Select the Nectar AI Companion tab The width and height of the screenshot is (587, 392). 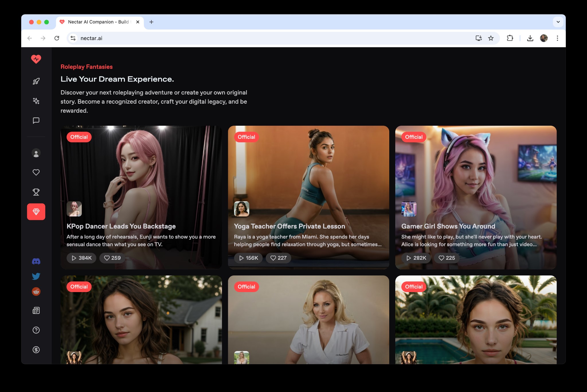(100, 22)
